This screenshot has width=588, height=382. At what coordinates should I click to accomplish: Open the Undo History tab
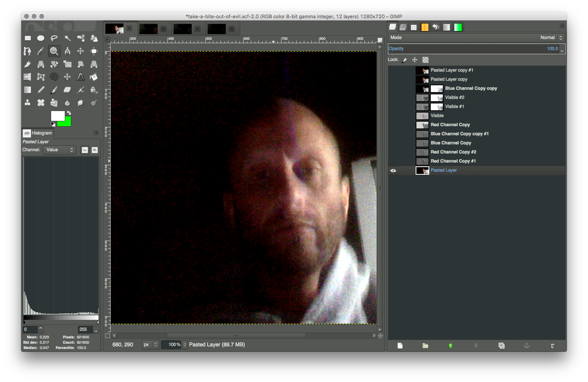pyautogui.click(x=436, y=27)
